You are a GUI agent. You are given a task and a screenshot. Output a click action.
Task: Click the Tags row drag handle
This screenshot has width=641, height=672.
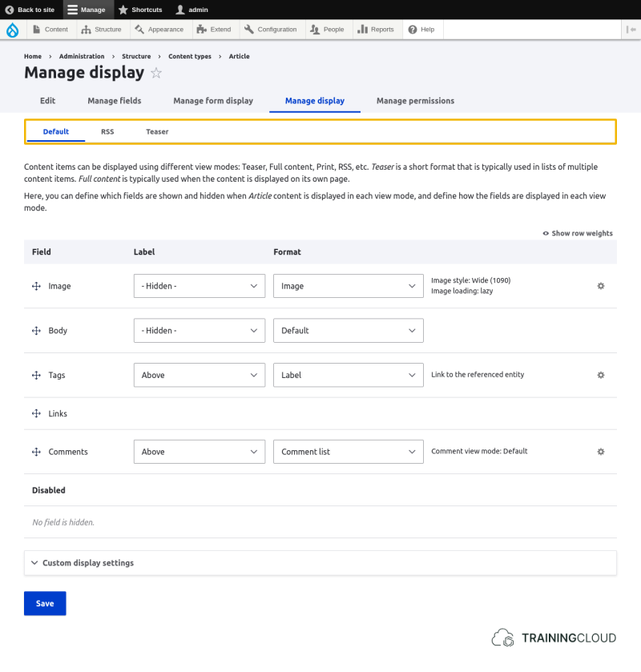click(x=36, y=376)
